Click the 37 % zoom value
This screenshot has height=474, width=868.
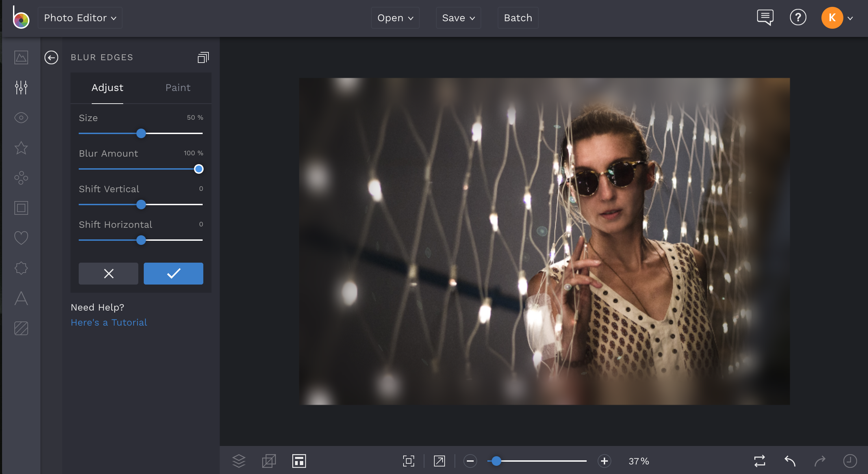(639, 461)
